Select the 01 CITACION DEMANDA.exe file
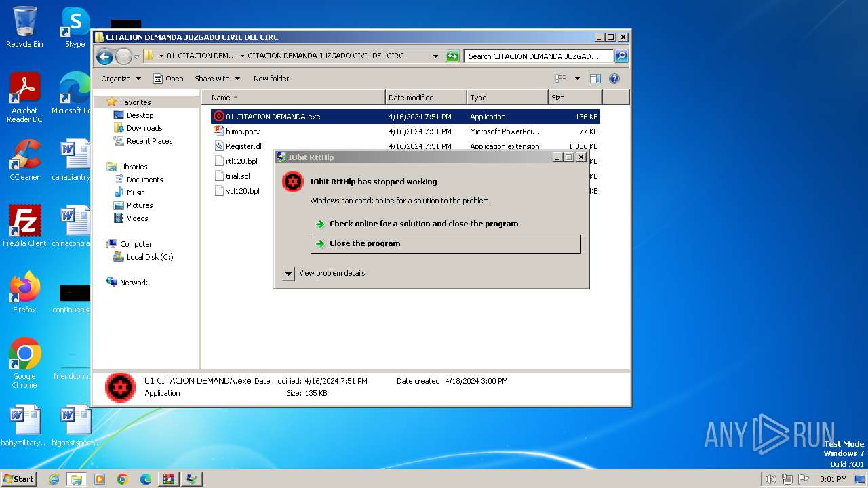This screenshot has width=868, height=488. click(x=406, y=117)
